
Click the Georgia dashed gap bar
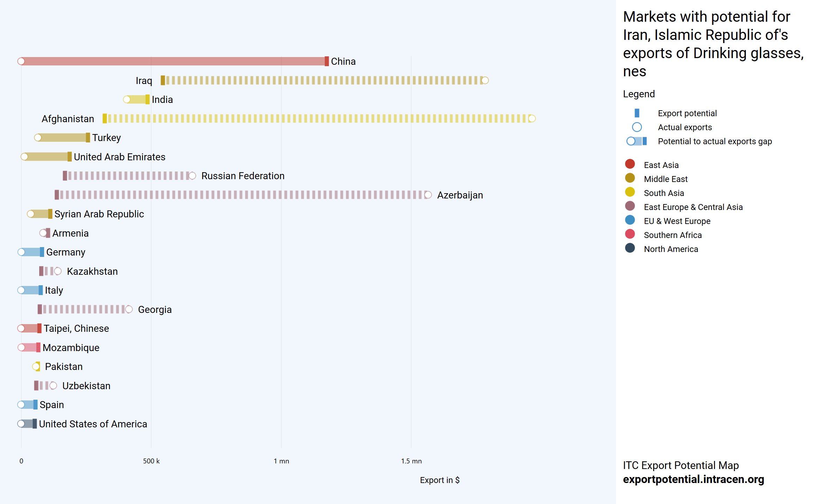coord(83,309)
